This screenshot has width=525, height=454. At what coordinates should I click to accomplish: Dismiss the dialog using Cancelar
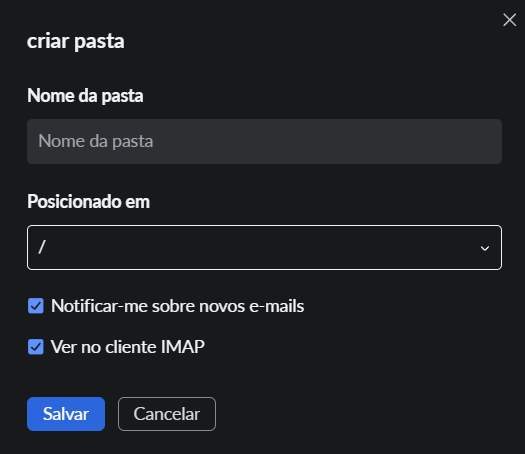tap(167, 414)
